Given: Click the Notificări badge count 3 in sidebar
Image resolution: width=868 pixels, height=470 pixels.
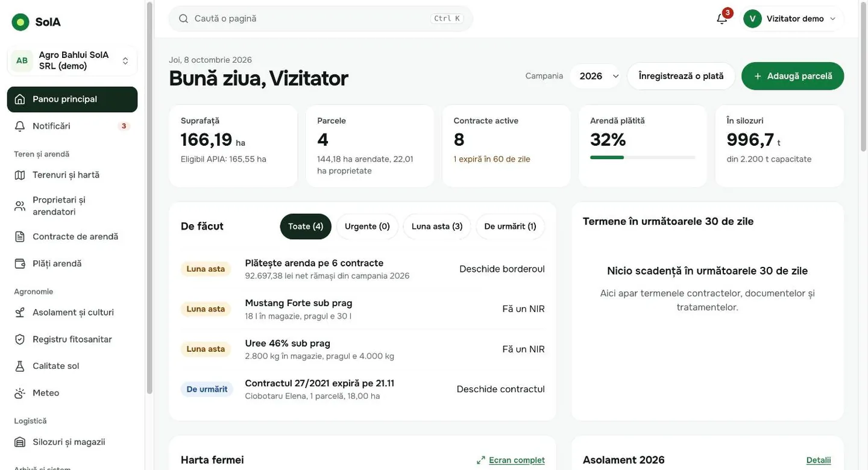Looking at the screenshot, I should point(124,126).
